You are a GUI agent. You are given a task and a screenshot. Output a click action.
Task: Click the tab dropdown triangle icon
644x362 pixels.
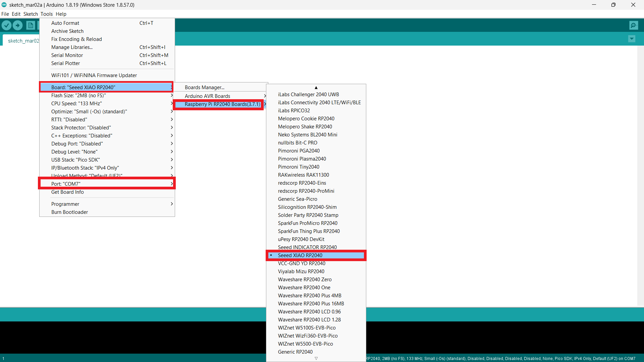click(x=632, y=39)
